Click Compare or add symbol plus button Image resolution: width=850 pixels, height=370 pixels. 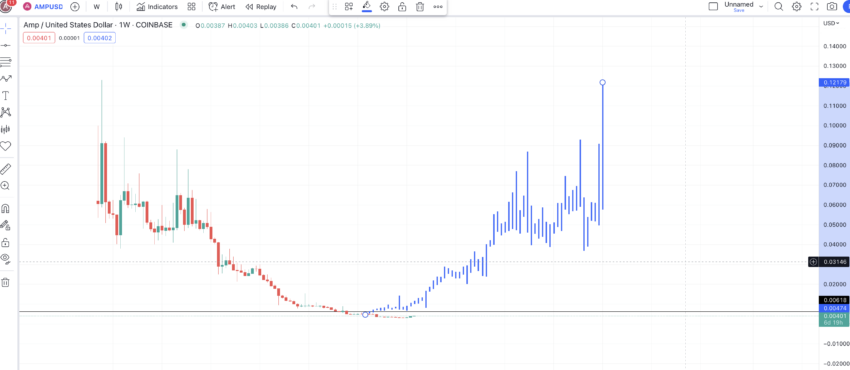75,7
